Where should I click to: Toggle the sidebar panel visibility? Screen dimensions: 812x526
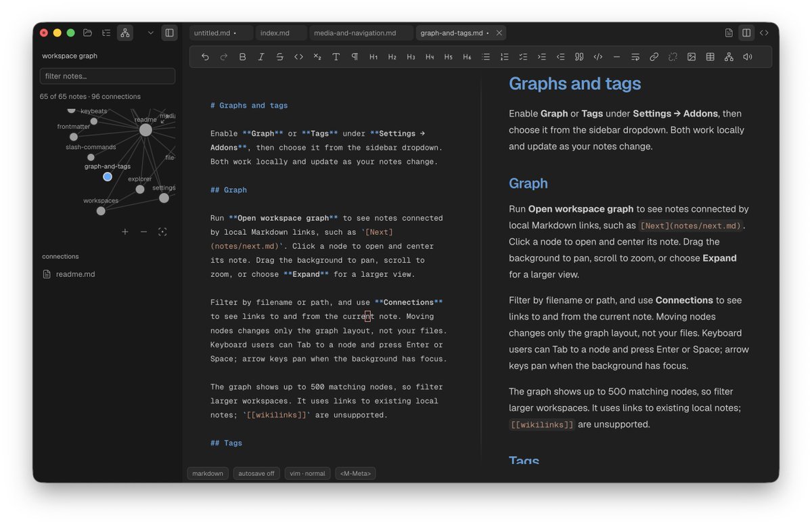[x=169, y=32]
